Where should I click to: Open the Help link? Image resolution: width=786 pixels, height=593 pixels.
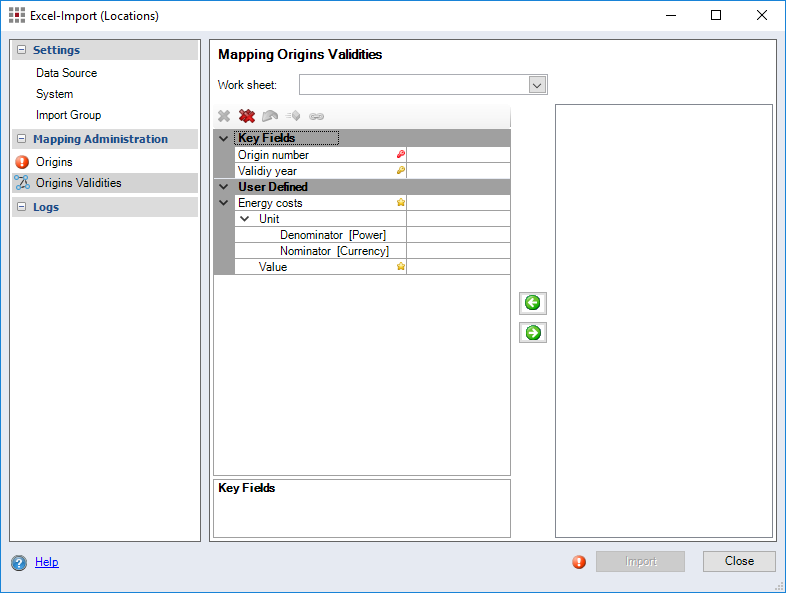point(46,562)
